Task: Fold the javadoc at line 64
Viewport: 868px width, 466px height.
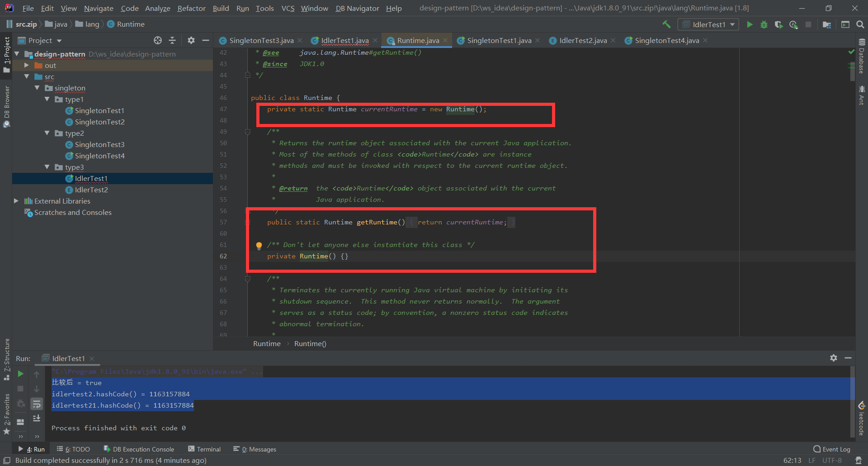Action: (248, 279)
